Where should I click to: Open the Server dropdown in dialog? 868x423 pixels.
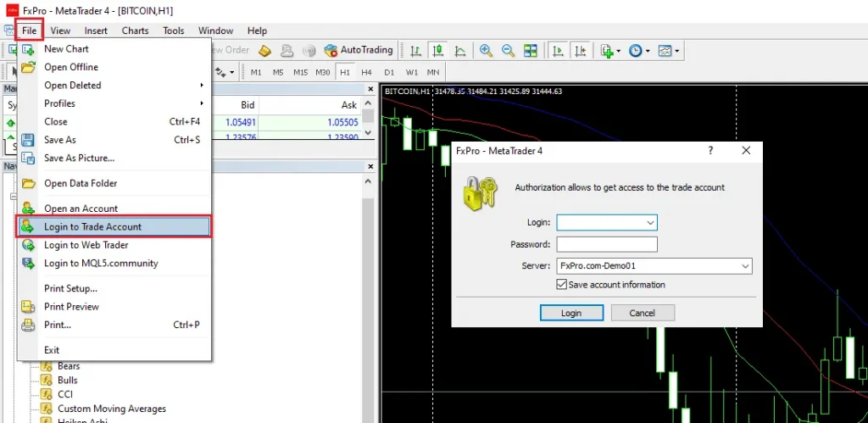[x=745, y=266]
